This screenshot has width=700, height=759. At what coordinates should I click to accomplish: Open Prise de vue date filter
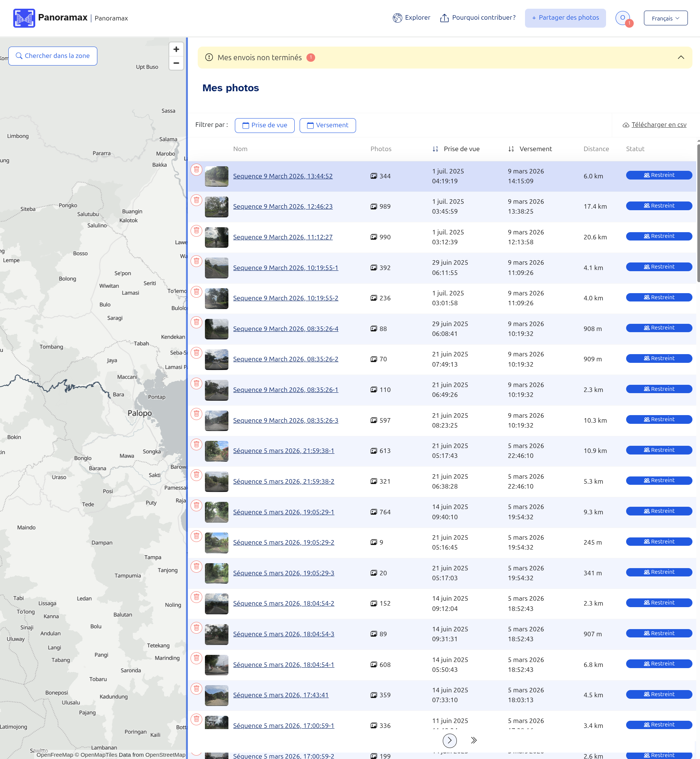click(264, 125)
